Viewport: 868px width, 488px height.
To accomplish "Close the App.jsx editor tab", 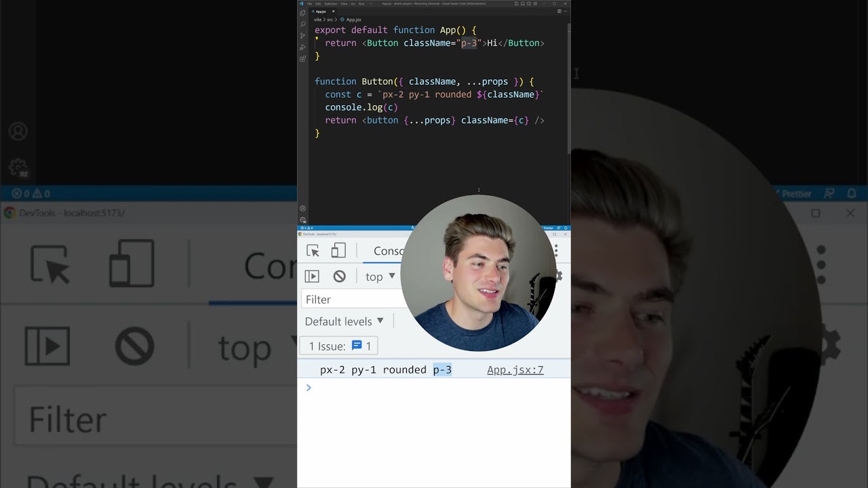I will pos(333,12).
